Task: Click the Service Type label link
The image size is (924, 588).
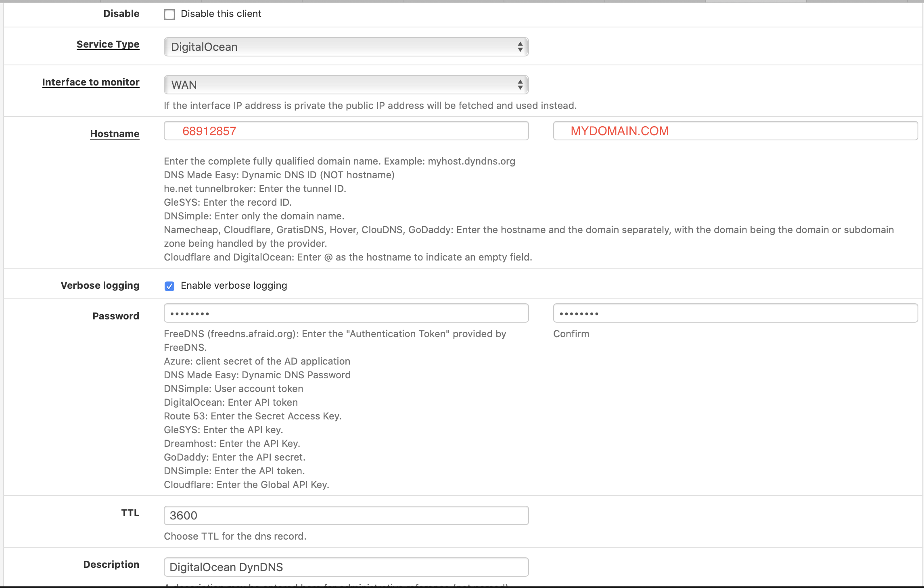Action: pyautogui.click(x=108, y=44)
